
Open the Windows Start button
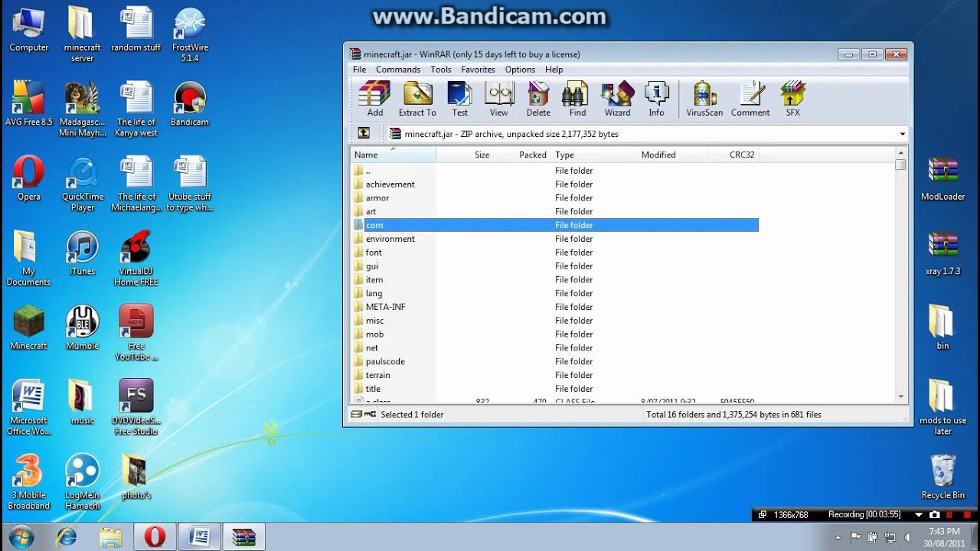click(21, 536)
